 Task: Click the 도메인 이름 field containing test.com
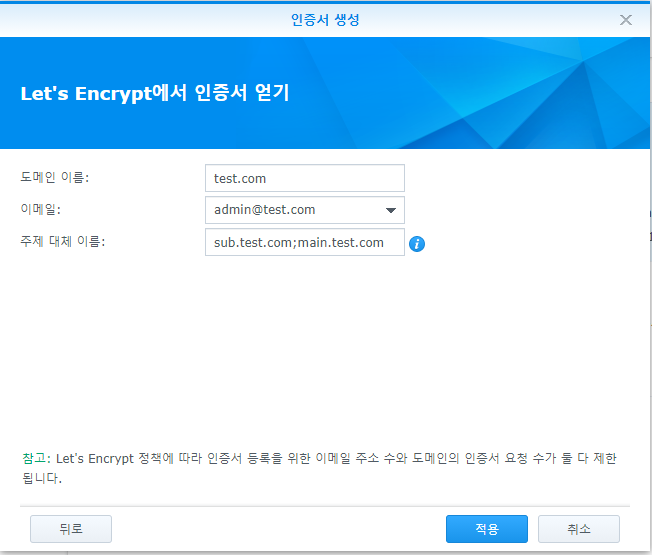[305, 178]
